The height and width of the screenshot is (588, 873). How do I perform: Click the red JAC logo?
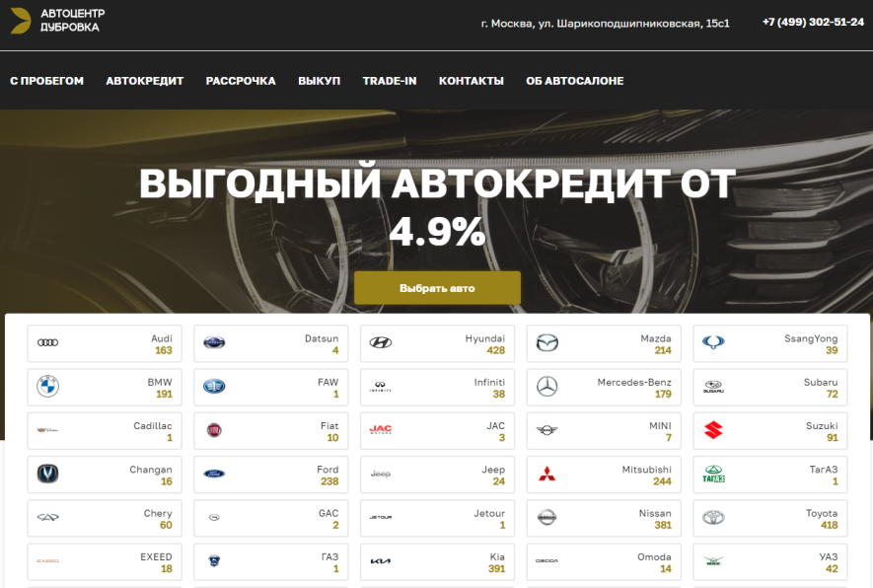point(380,429)
